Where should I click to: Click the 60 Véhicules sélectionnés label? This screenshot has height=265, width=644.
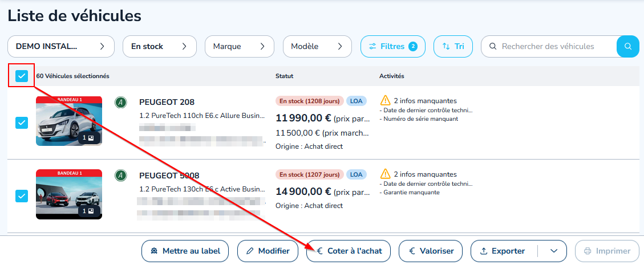(x=72, y=76)
